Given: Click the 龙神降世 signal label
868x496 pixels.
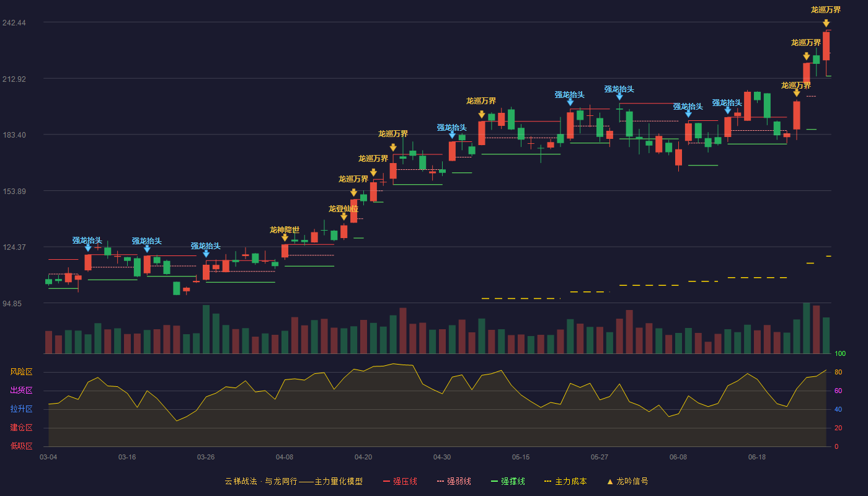Looking at the screenshot, I should [x=285, y=229].
